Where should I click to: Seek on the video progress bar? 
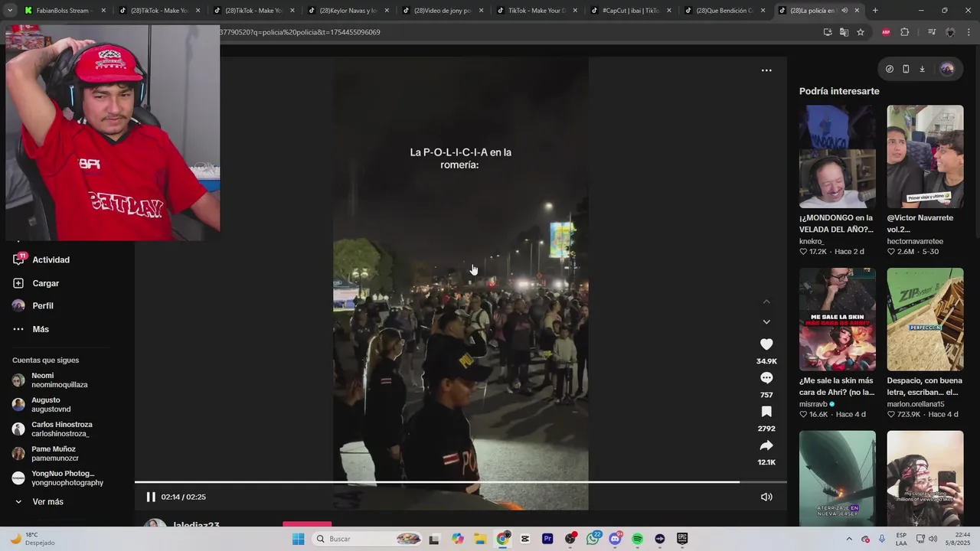[x=460, y=482]
